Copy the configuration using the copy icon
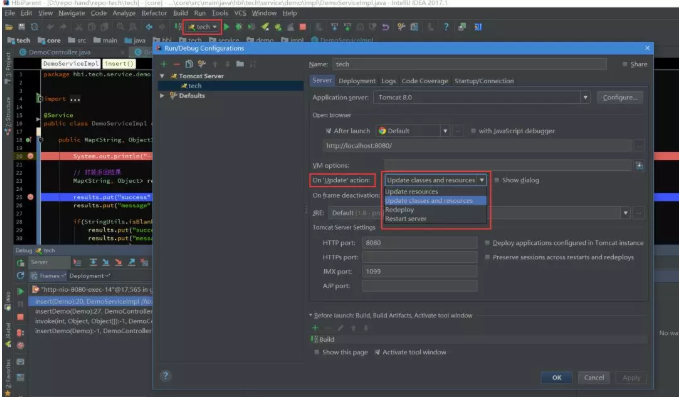The image size is (683, 400). tap(189, 64)
